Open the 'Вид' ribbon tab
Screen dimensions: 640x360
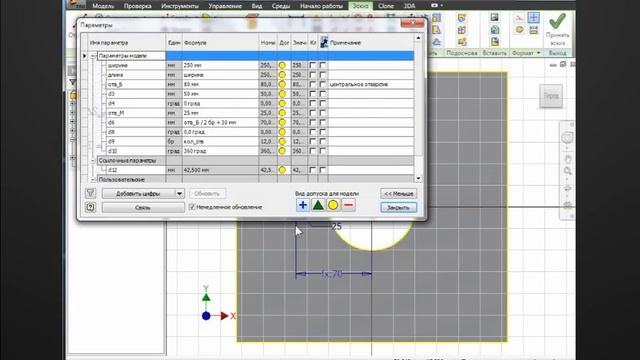257,6
